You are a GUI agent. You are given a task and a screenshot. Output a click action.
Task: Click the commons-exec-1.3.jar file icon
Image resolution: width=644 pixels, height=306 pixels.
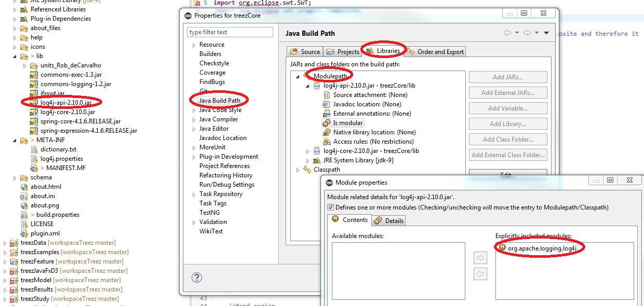click(x=35, y=75)
